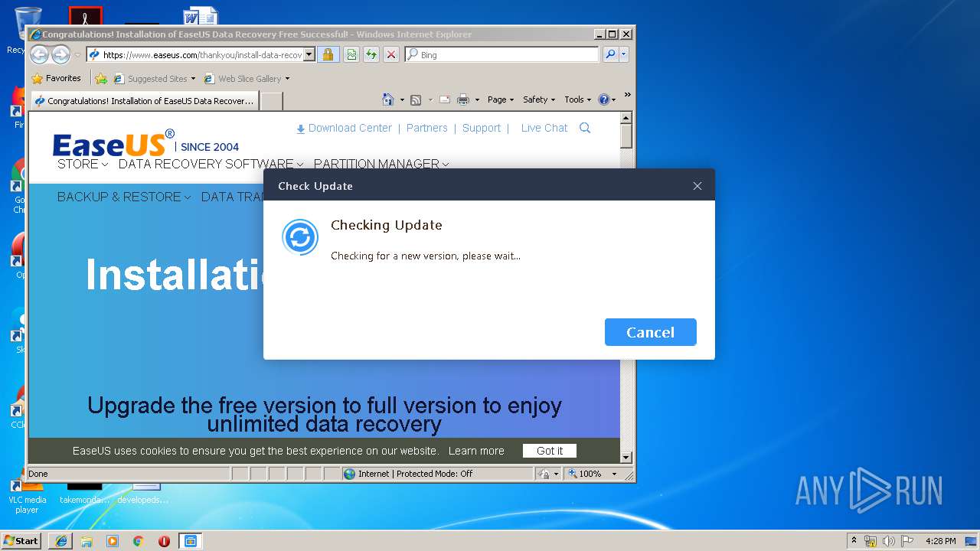The image size is (980, 551).
Task: Stop loading the page
Action: 390,54
